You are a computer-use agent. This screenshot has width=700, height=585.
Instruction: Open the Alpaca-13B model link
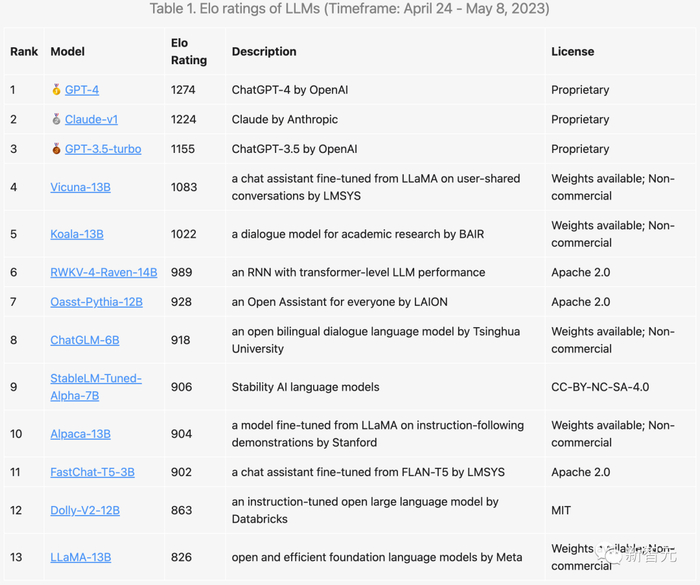[80, 434]
